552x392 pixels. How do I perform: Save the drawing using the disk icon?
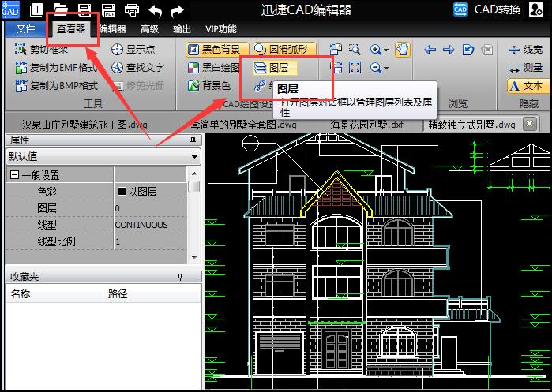click(x=84, y=9)
